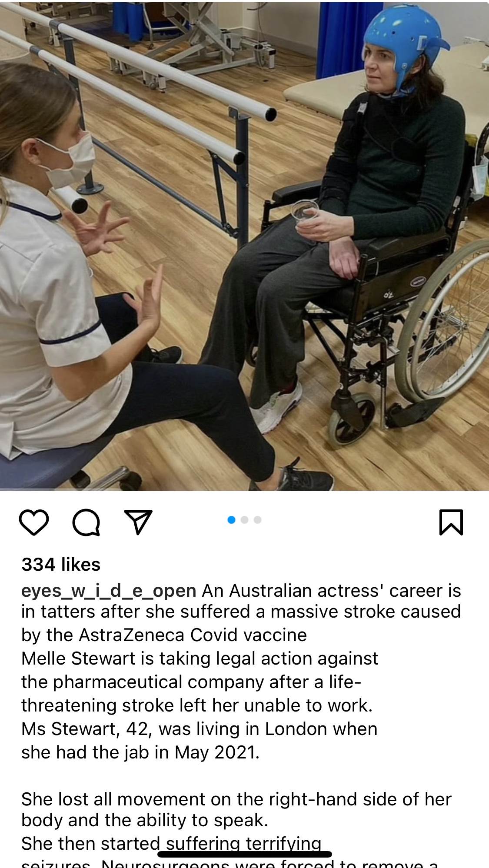View the 334 likes list
The image size is (489, 868).
(x=61, y=565)
